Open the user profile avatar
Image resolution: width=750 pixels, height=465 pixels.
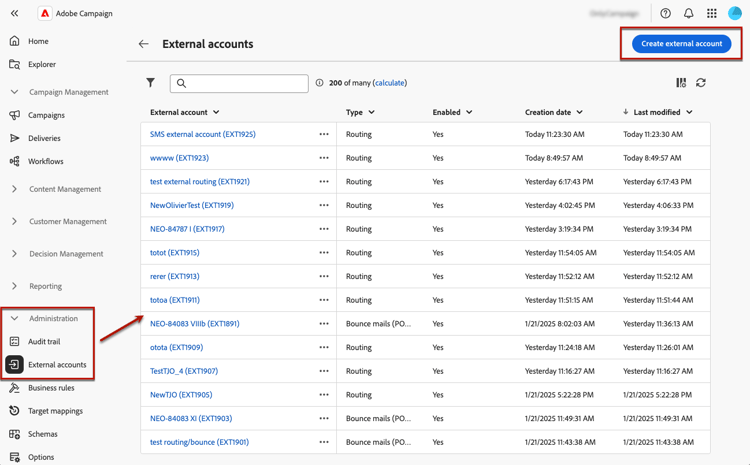tap(735, 14)
